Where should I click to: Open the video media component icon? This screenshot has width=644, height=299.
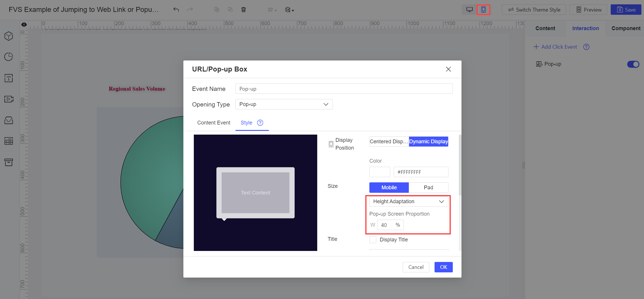(9, 99)
